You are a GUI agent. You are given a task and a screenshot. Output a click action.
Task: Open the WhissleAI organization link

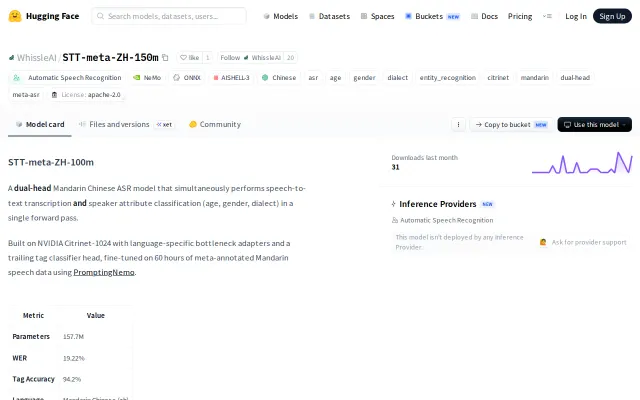pos(36,58)
